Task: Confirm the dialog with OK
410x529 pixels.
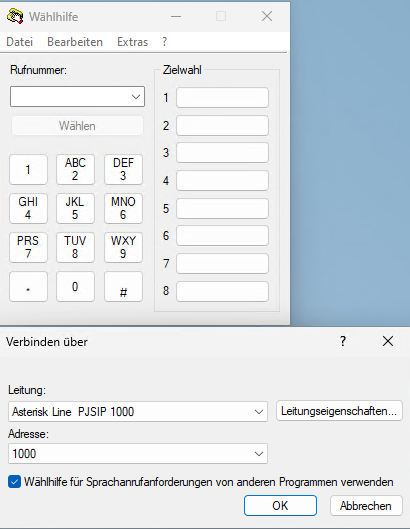Action: click(280, 505)
